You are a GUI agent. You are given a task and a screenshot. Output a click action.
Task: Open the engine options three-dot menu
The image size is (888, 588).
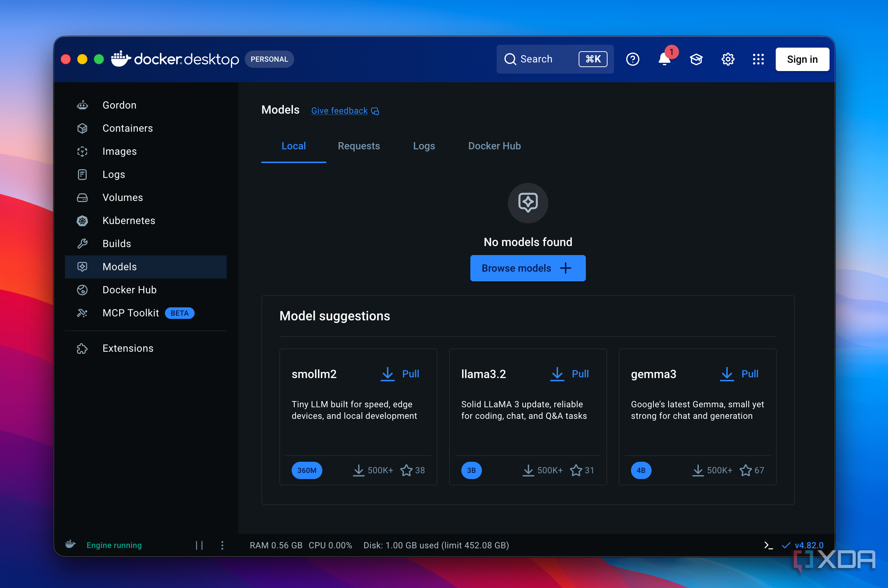click(x=222, y=545)
